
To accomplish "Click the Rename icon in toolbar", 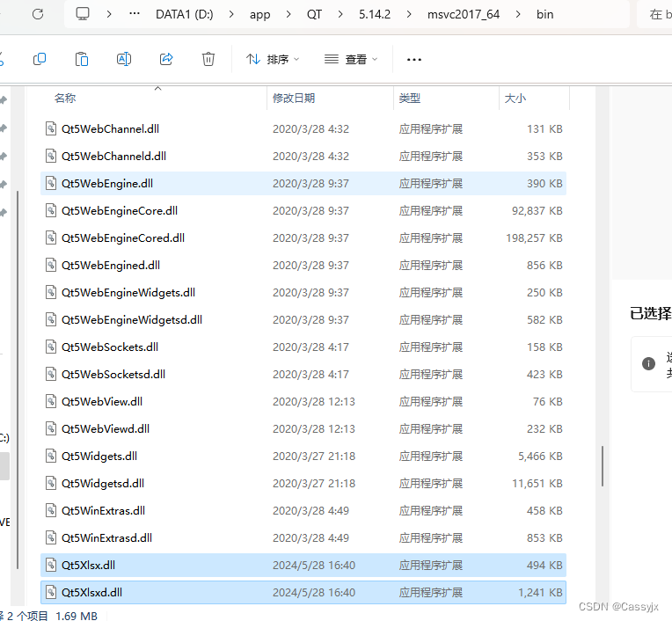I will coord(124,59).
